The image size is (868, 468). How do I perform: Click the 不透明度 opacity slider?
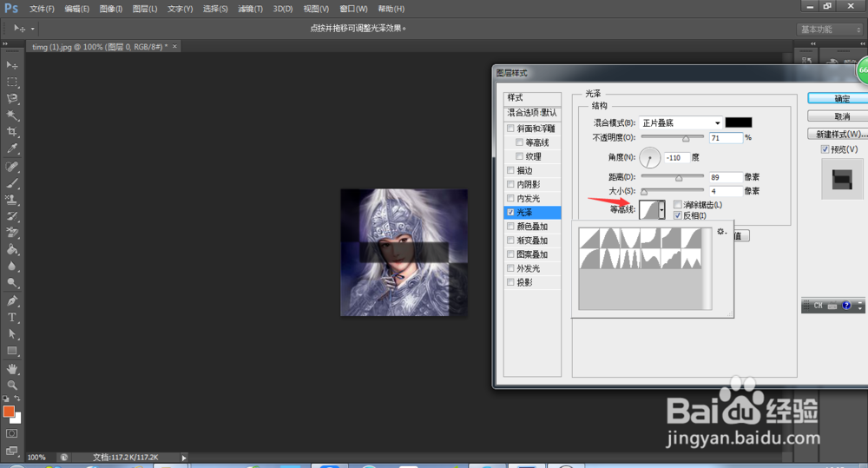pyautogui.click(x=672, y=137)
